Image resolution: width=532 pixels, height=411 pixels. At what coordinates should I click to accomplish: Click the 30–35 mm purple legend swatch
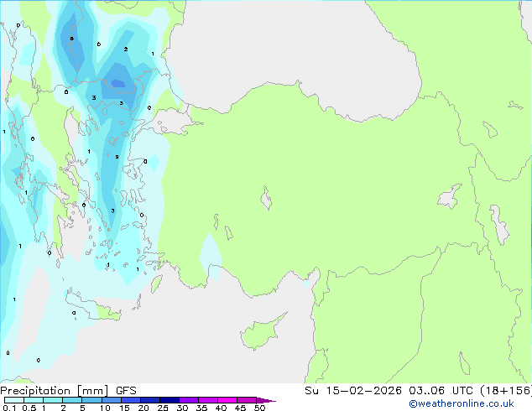[188, 400]
